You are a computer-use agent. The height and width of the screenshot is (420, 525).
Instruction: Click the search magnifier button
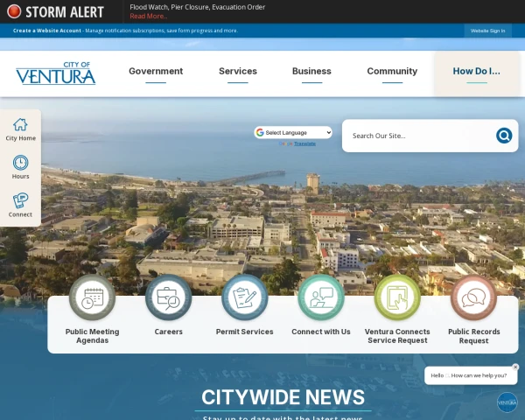click(x=504, y=136)
